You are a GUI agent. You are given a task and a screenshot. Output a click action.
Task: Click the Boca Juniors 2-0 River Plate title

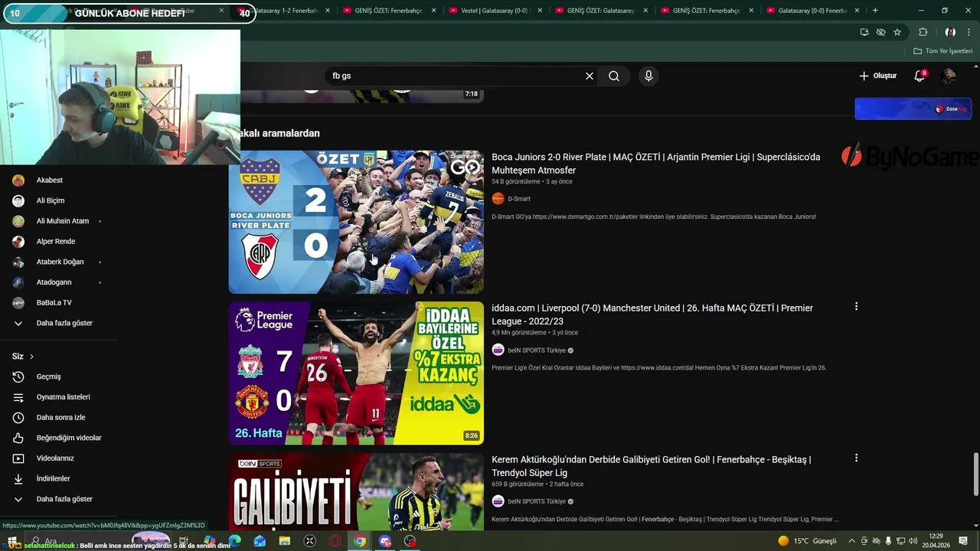point(655,164)
